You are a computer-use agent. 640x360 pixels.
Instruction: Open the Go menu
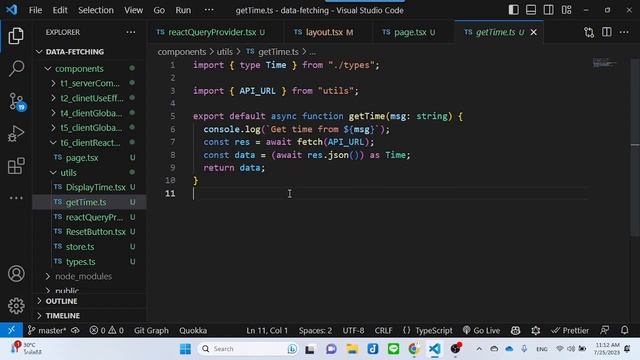159,10
